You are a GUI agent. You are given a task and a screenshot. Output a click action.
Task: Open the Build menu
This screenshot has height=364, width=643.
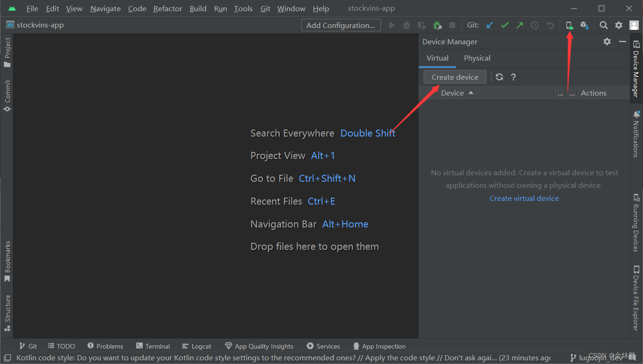[x=198, y=8]
